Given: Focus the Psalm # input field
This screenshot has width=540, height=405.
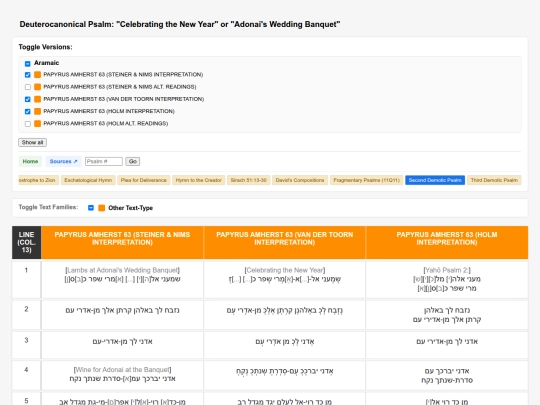Looking at the screenshot, I should tap(104, 161).
